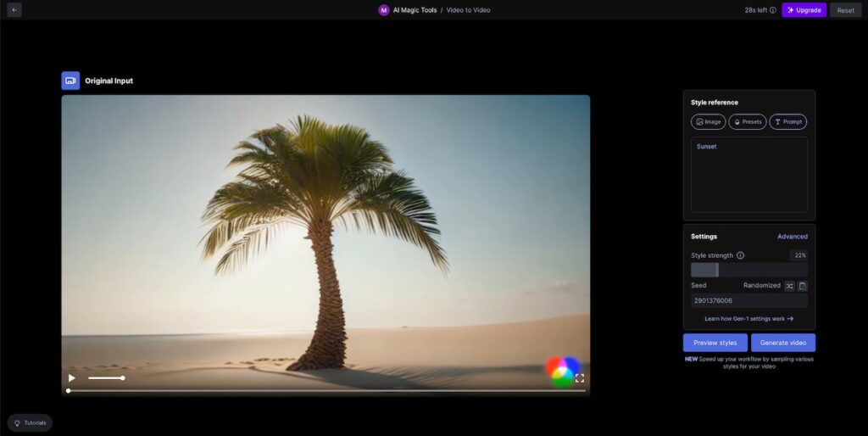
Task: Click the purple M workspace avatar
Action: 384,10
